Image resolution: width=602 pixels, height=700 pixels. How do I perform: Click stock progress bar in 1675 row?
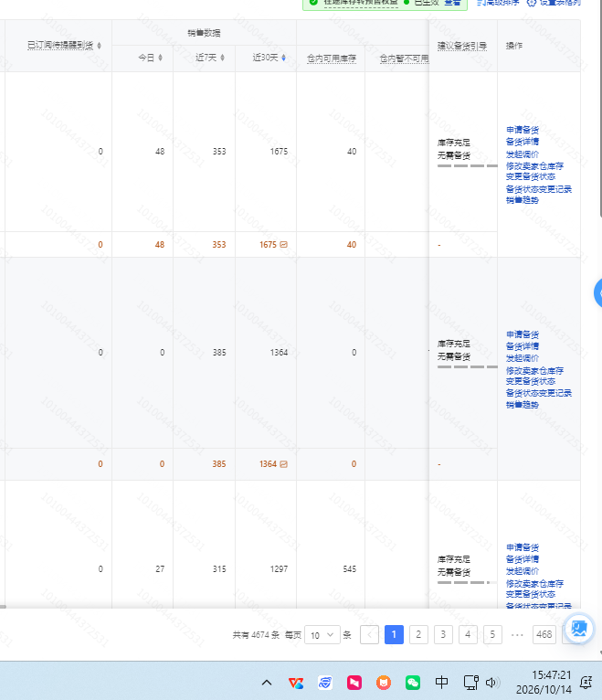467,165
